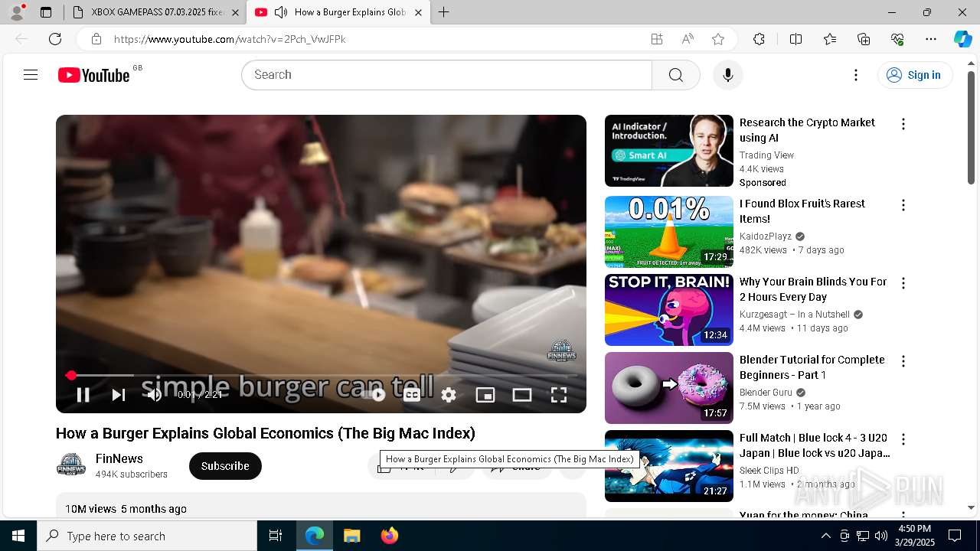Add this page to favorites star
Screen dimensions: 980x551
pyautogui.click(x=718, y=39)
